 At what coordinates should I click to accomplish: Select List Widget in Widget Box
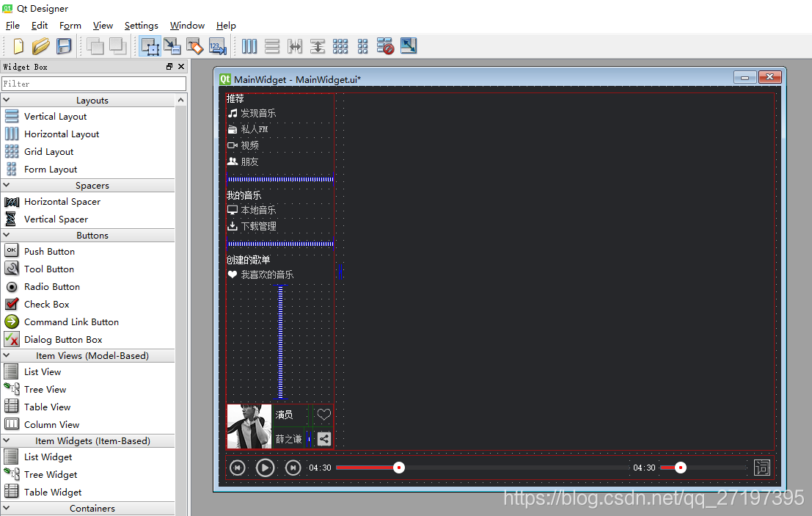[x=48, y=457]
